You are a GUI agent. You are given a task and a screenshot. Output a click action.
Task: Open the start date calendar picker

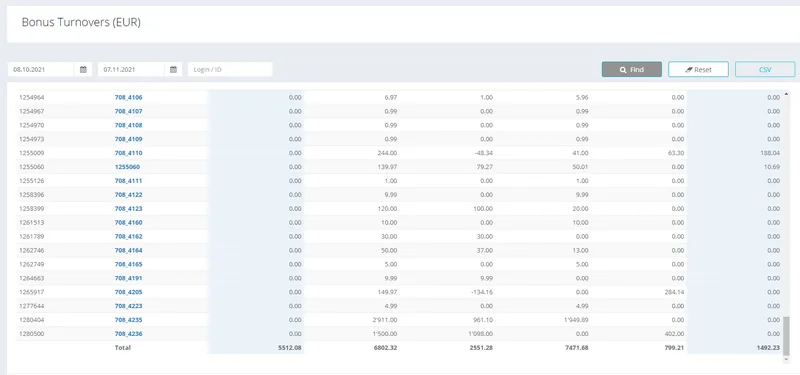(x=83, y=69)
